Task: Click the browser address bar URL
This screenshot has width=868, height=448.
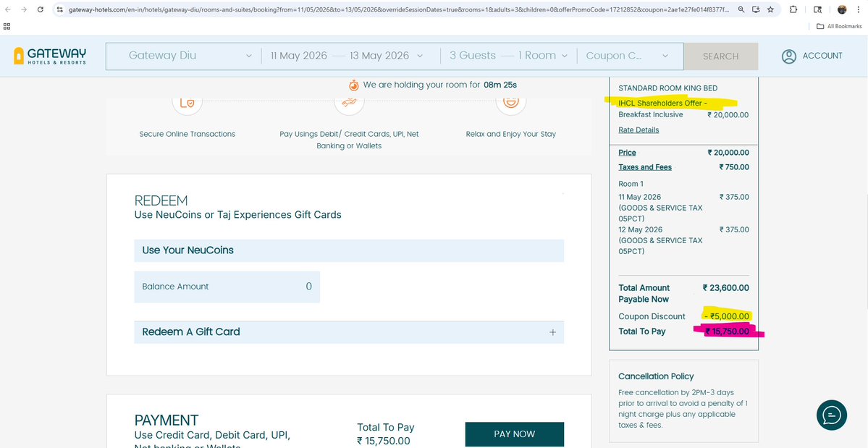Action: (399, 9)
